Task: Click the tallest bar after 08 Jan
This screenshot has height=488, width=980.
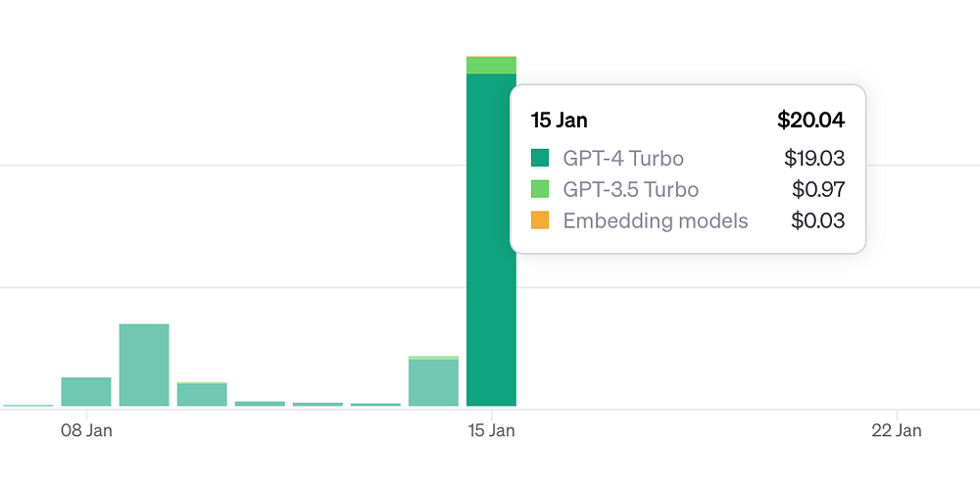Action: click(x=144, y=365)
